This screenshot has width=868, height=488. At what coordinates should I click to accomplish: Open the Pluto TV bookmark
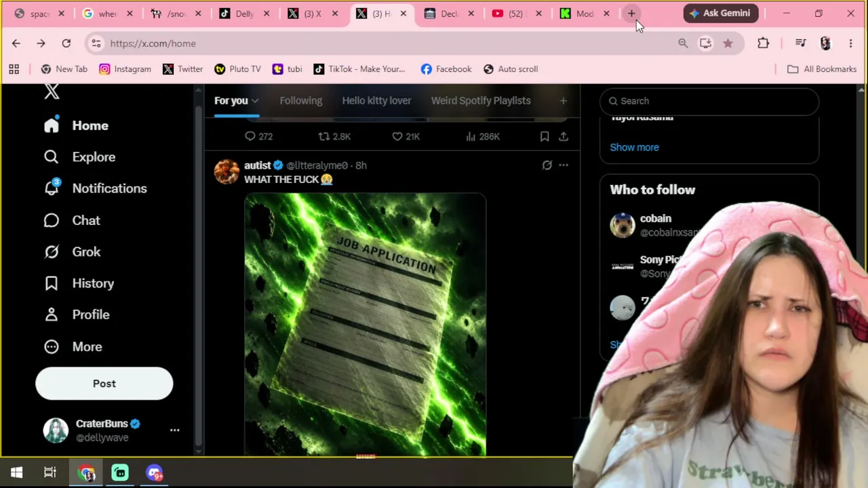point(237,69)
